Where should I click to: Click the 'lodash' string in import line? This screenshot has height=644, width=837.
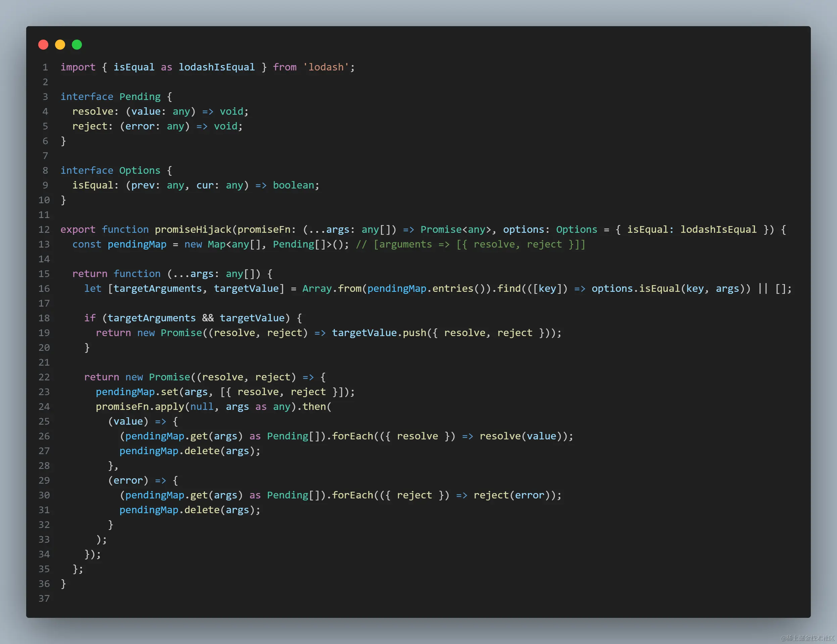[326, 67]
